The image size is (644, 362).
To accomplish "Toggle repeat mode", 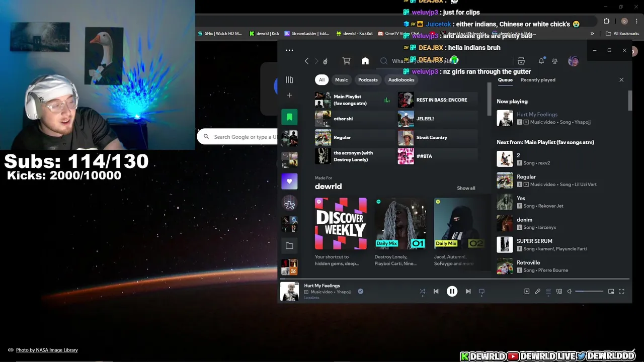I will [481, 291].
